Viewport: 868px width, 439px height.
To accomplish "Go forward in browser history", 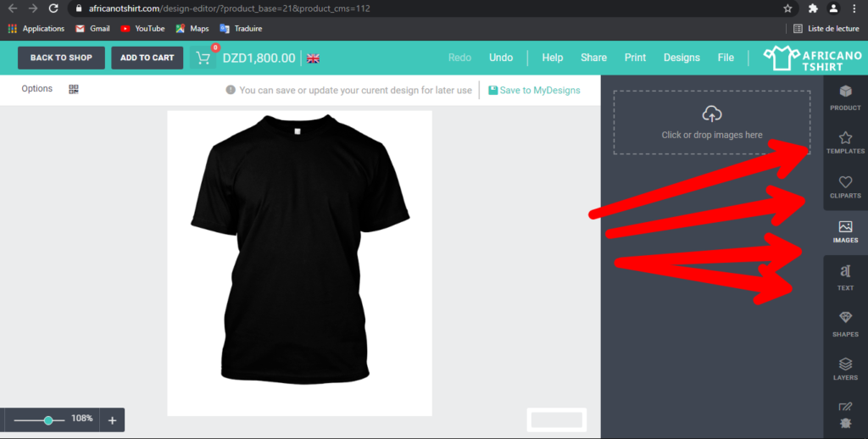I will point(33,8).
